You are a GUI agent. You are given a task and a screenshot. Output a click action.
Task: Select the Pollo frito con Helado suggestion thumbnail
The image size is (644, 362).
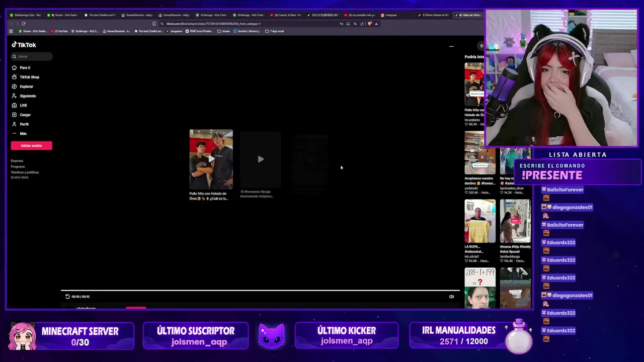click(x=211, y=159)
